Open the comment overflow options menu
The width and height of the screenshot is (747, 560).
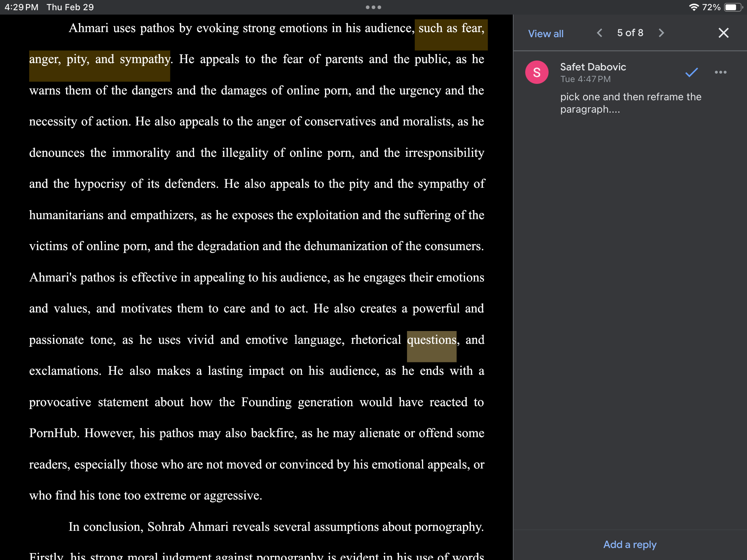(x=720, y=72)
